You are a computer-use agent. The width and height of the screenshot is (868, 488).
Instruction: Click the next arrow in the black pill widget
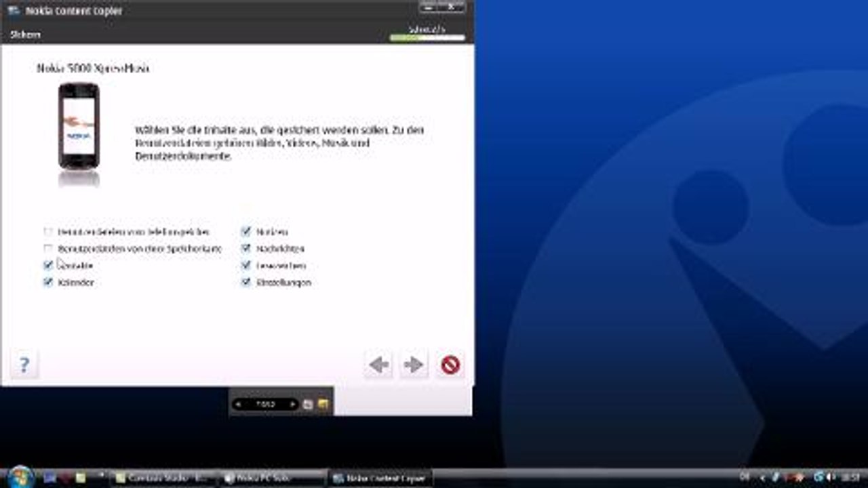tap(292, 405)
